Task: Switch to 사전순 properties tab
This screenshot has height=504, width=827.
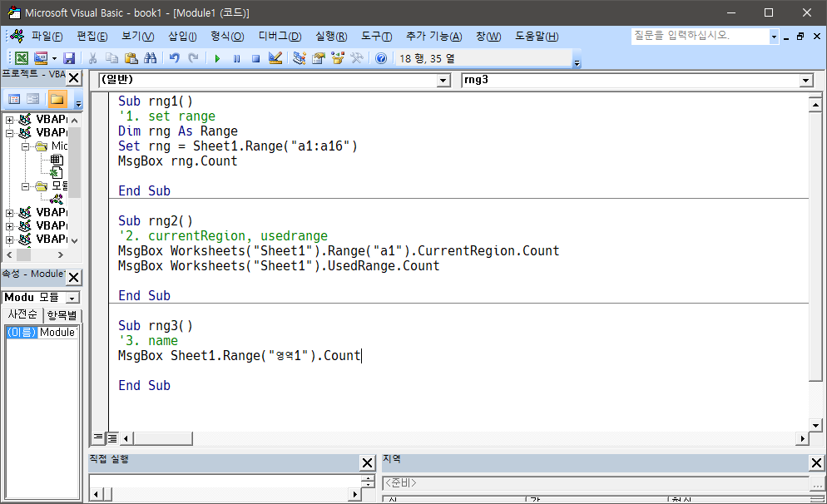Action: [22, 314]
